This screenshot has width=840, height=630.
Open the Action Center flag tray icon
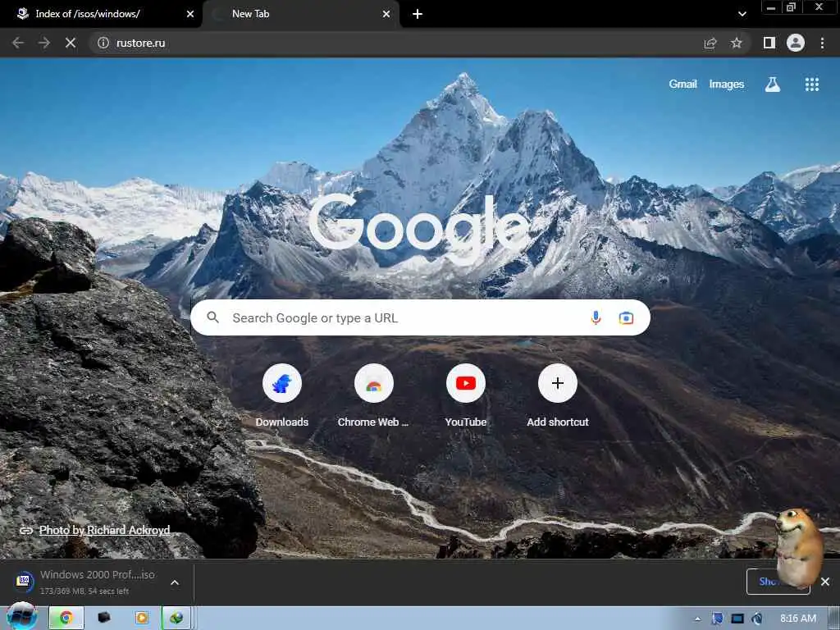pyautogui.click(x=717, y=619)
